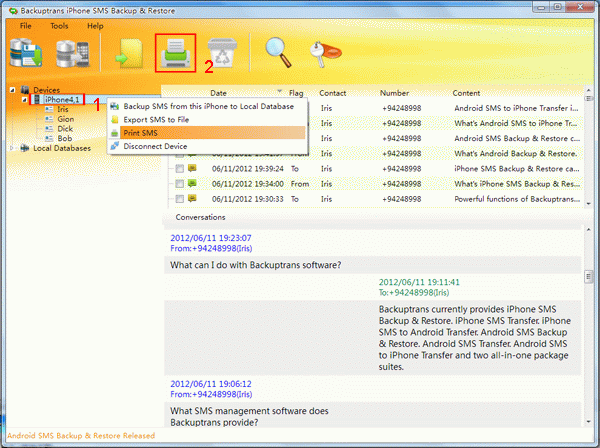Screen dimensions: 600x448
Task: Click the contact card icon beside Dick
Action: pos(49,129)
